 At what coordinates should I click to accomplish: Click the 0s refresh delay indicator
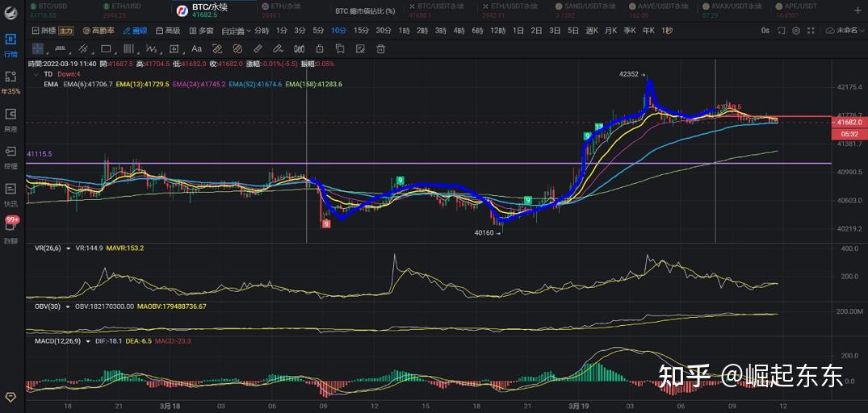pos(765,31)
